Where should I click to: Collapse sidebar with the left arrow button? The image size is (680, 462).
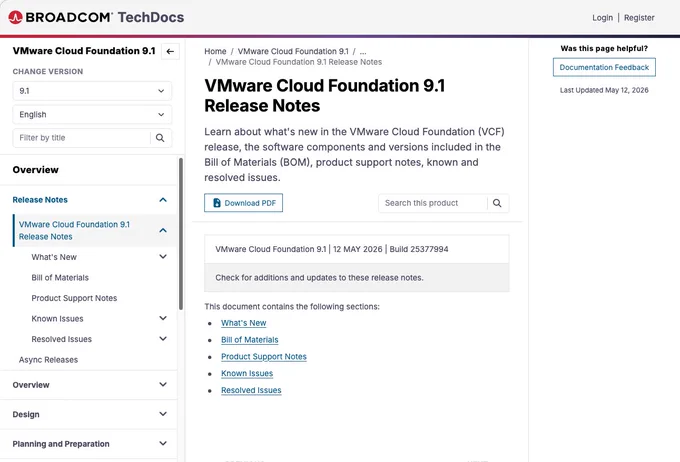tap(170, 51)
